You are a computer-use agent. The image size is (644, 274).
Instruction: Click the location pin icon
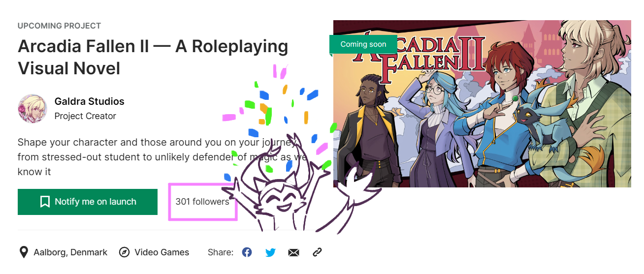point(23,252)
